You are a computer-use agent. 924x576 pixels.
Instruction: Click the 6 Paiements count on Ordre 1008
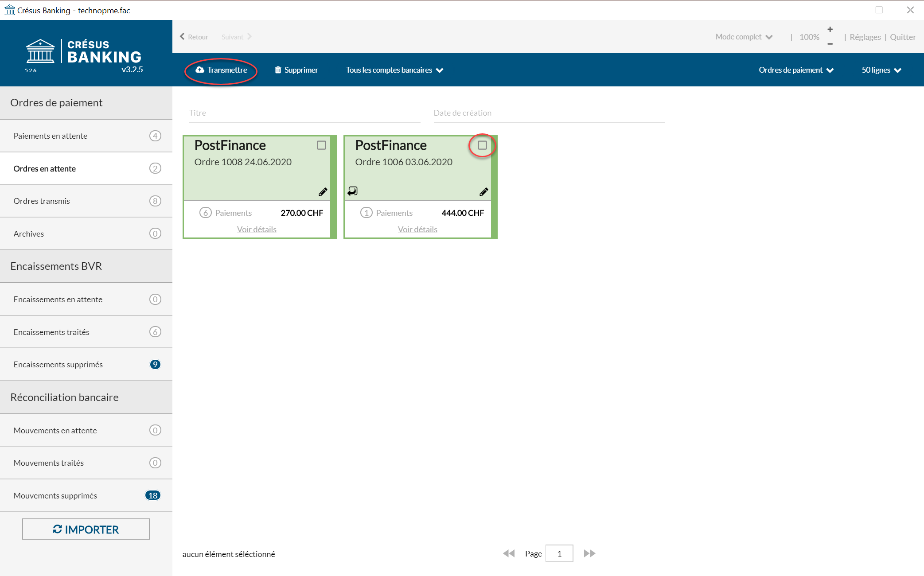click(x=226, y=213)
